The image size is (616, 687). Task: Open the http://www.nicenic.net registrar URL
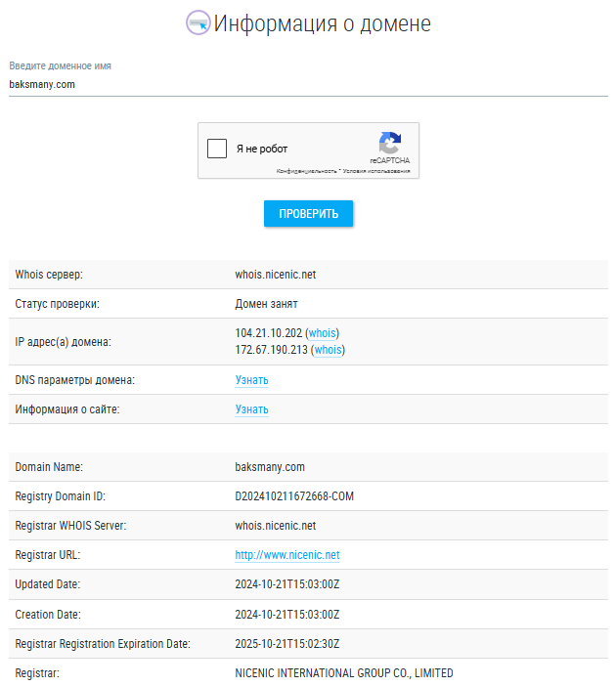pyautogui.click(x=286, y=555)
